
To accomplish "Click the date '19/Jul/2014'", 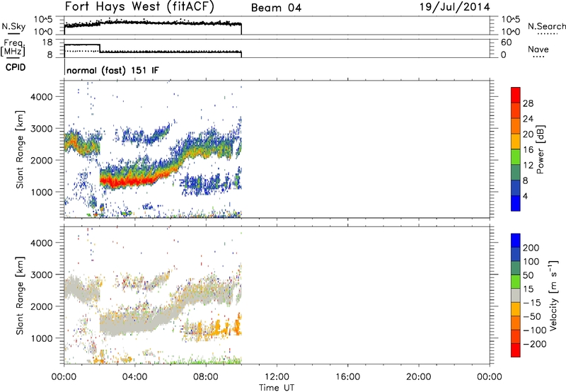I will 454,7.
